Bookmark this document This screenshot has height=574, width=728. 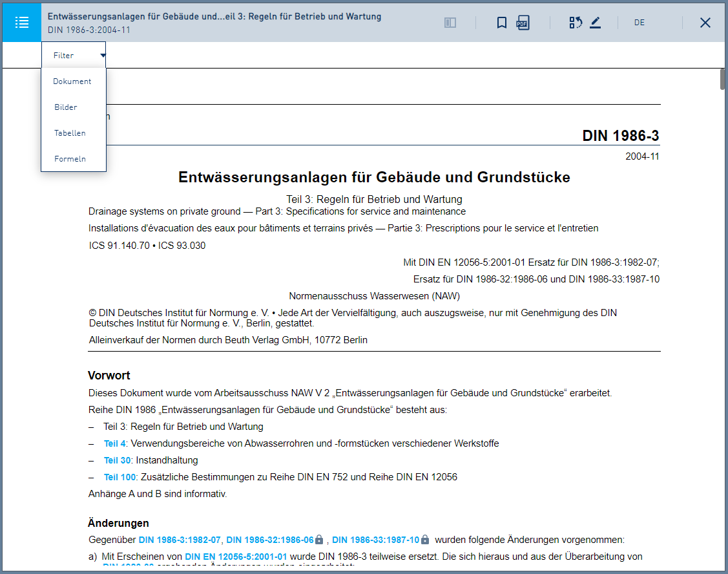tap(501, 23)
